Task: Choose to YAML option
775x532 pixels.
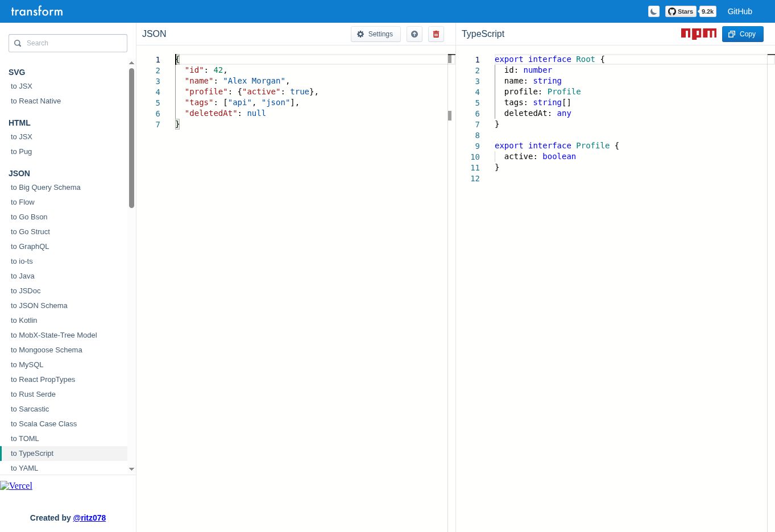Action: point(64,468)
